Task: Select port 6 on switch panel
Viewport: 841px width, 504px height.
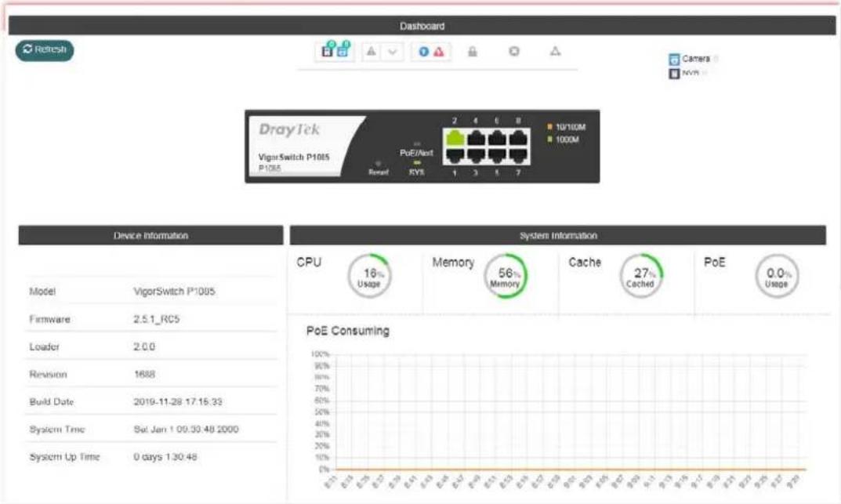Action: [x=497, y=138]
